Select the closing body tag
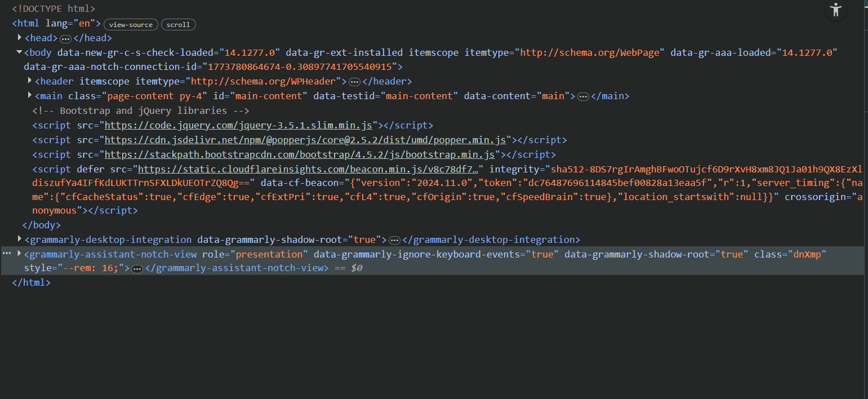Screen dimensions: 868x399 click(42, 225)
